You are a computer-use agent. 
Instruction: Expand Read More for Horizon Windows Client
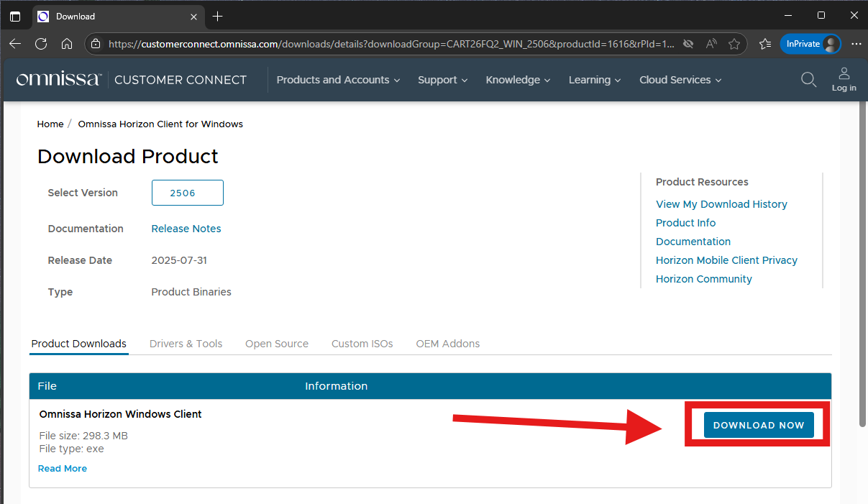point(63,468)
